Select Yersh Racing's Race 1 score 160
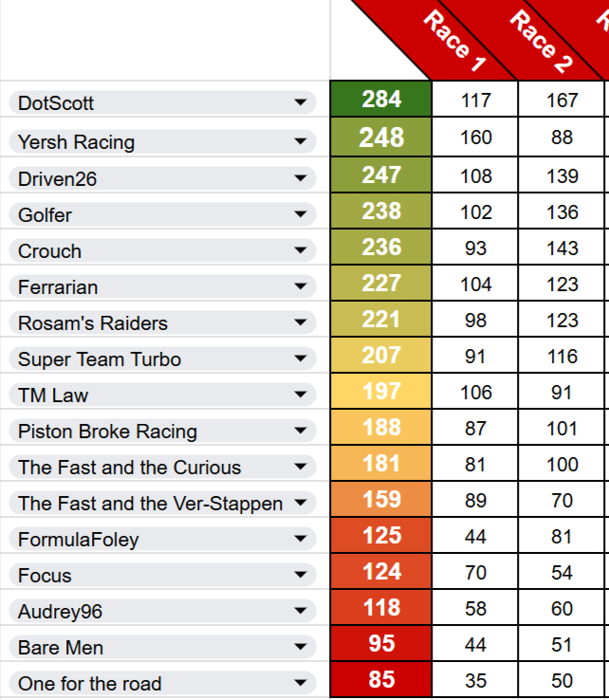609x700 pixels. pyautogui.click(x=475, y=138)
